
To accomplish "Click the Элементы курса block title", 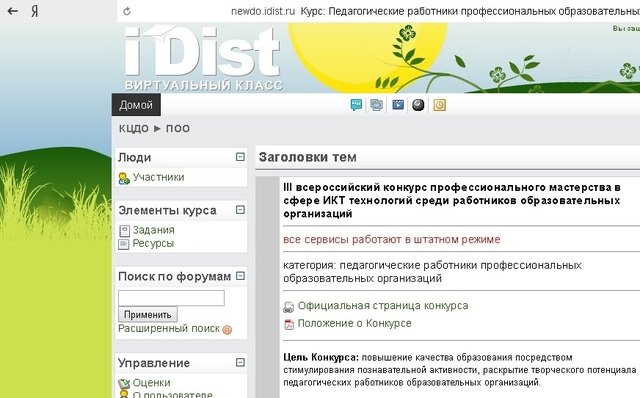I will tap(167, 211).
